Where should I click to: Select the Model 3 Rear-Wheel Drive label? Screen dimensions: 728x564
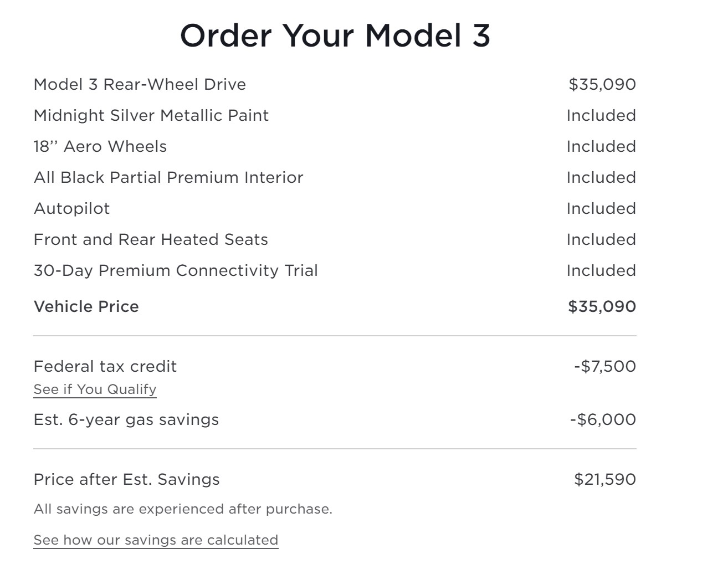pyautogui.click(x=140, y=84)
